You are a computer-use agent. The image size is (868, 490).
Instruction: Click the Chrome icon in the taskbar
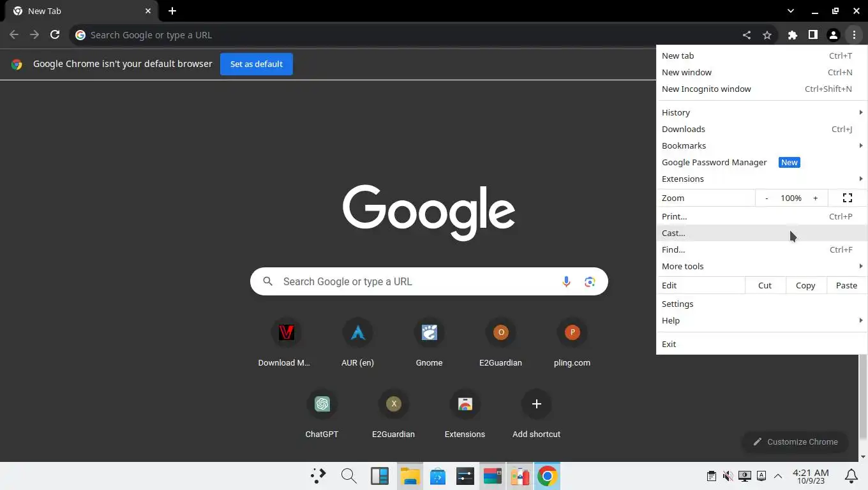pos(547,476)
